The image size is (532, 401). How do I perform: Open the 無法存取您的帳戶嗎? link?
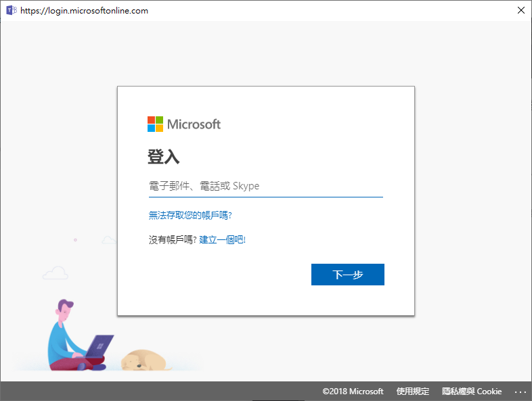click(x=190, y=215)
